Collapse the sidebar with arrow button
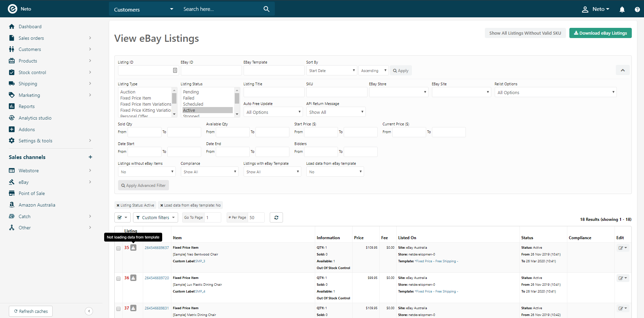The width and height of the screenshot is (644, 318). pos(89,311)
